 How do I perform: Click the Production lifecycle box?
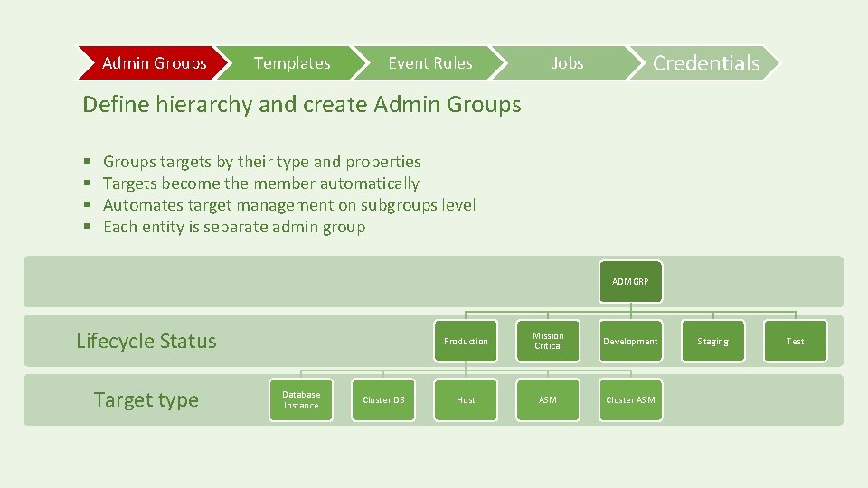(x=466, y=341)
